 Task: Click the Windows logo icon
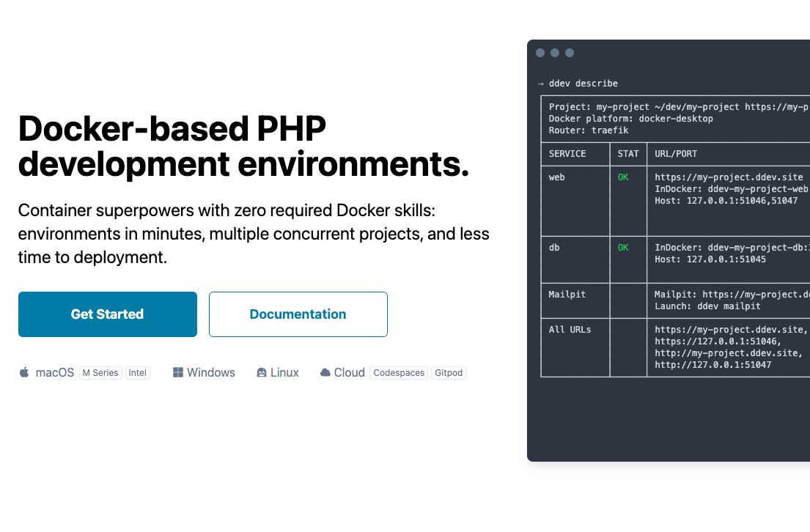177,372
